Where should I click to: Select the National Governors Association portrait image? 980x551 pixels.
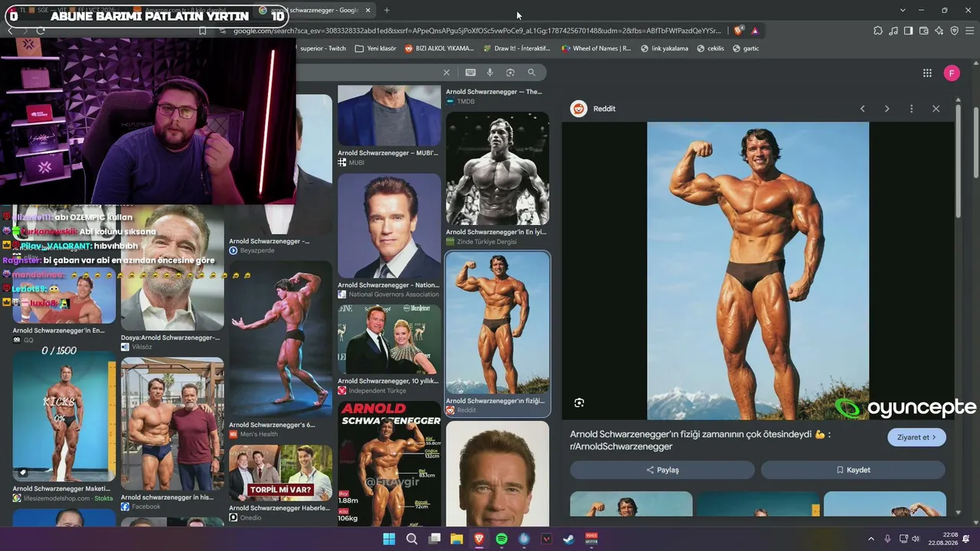click(389, 226)
